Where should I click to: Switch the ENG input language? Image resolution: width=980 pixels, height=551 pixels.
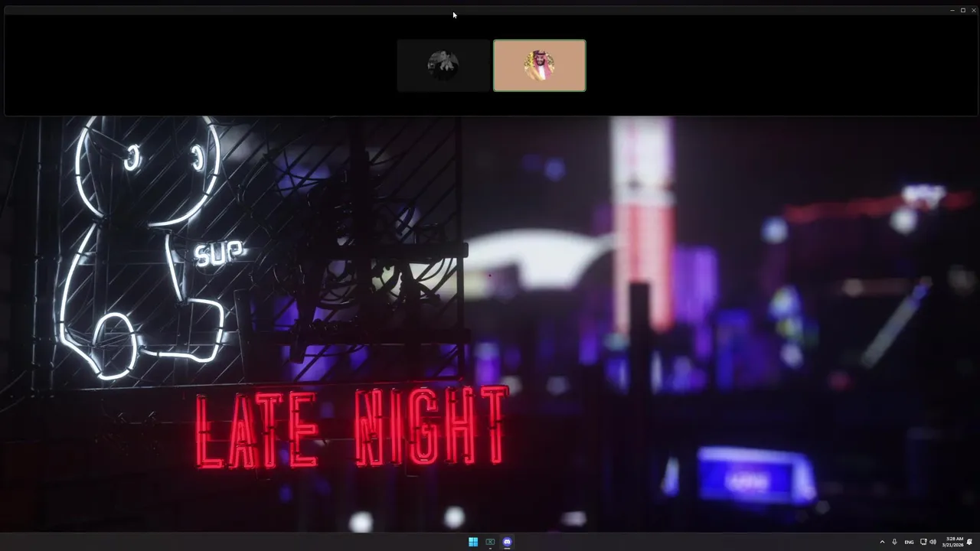coord(909,542)
